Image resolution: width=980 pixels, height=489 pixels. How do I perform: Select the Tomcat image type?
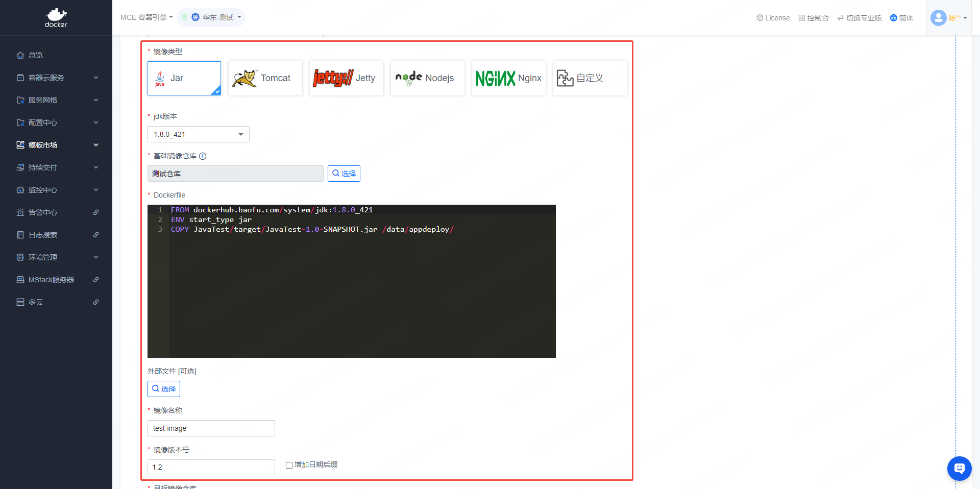tap(265, 78)
